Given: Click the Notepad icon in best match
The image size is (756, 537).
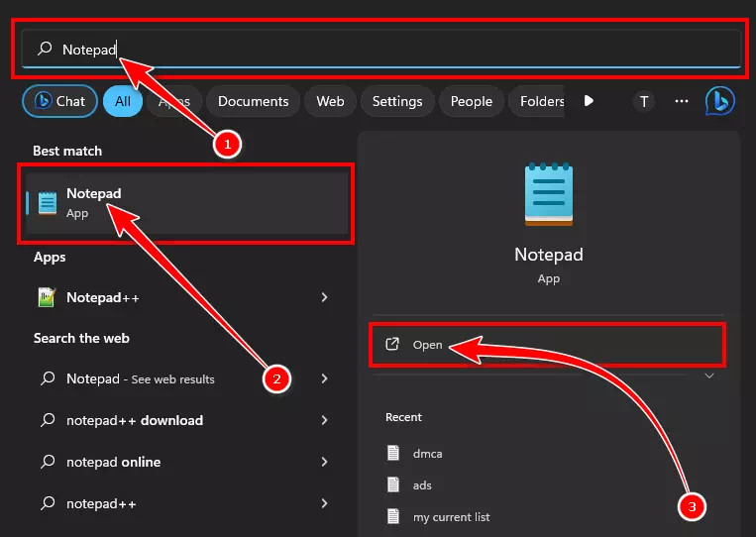Looking at the screenshot, I should (48, 203).
